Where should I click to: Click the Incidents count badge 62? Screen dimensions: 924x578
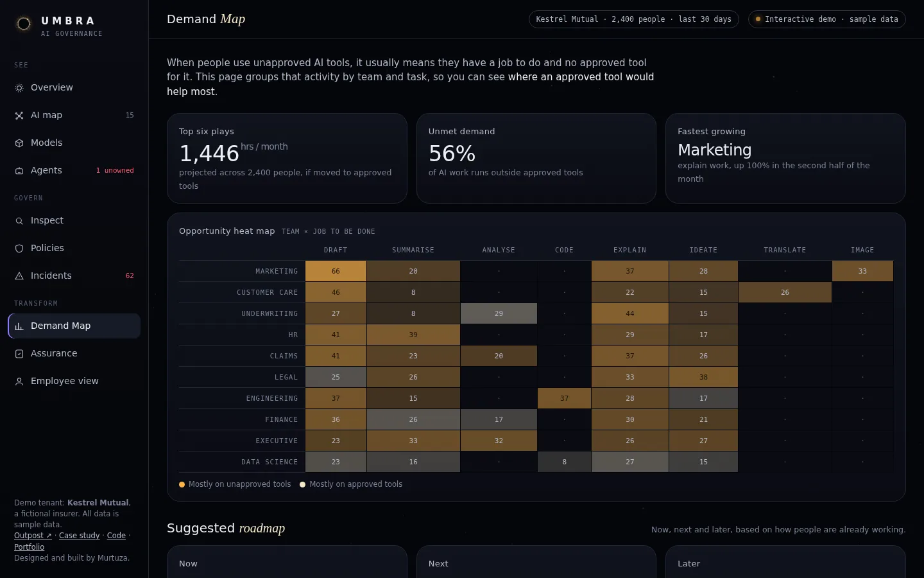[130, 276]
